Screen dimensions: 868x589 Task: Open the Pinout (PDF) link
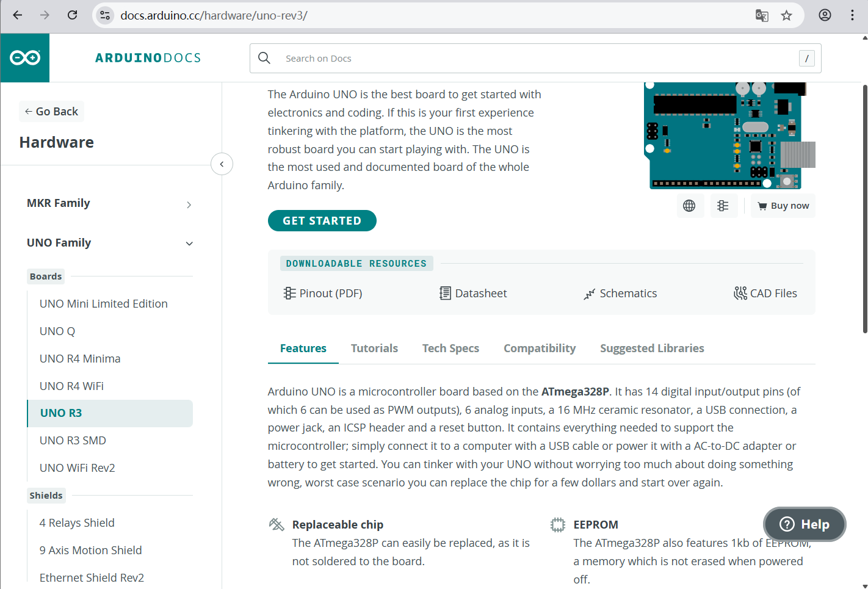point(323,294)
